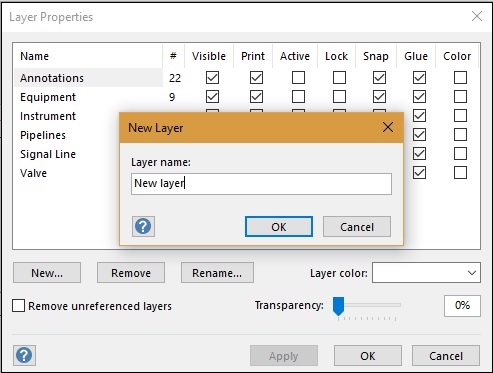The image size is (493, 373).
Task: Select the Equipment layer row
Action: (x=48, y=97)
